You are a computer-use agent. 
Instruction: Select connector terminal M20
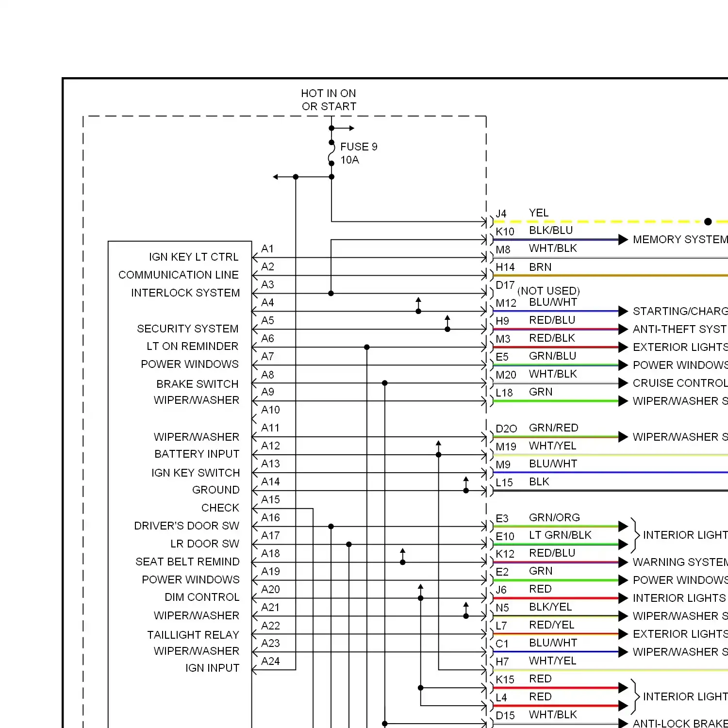point(506,375)
